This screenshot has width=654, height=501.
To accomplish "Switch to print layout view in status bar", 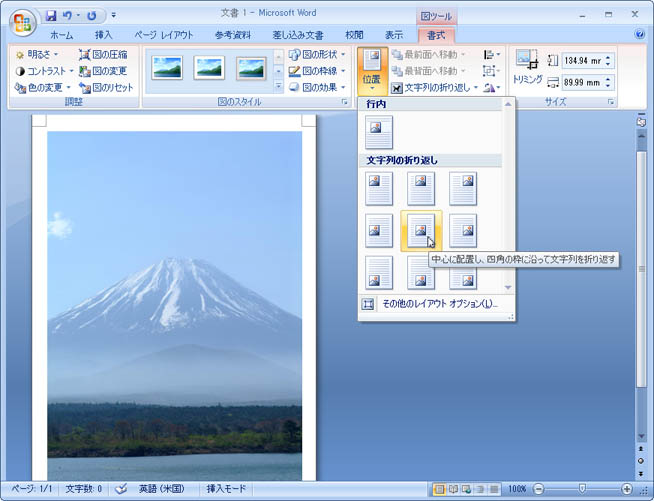I will (439, 489).
